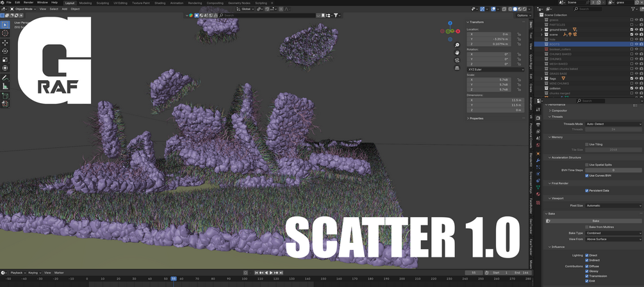Click the outliner filter funnel icon
644x287 pixels.
coord(632,8)
